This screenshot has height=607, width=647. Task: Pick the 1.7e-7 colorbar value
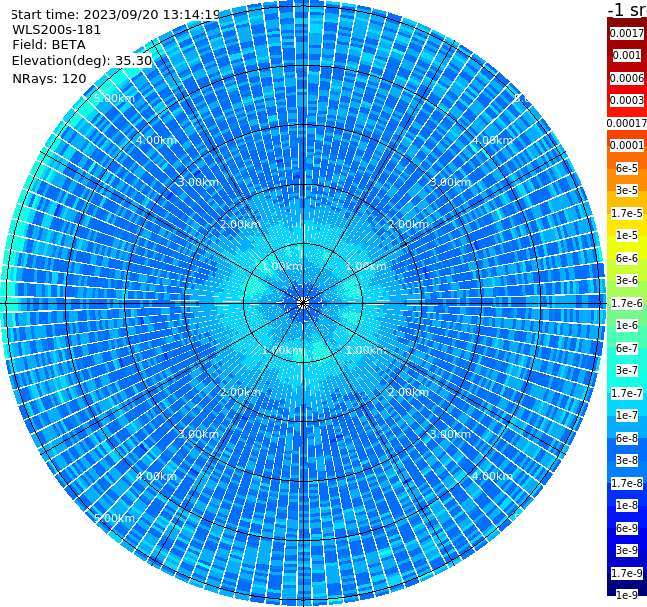tap(627, 393)
